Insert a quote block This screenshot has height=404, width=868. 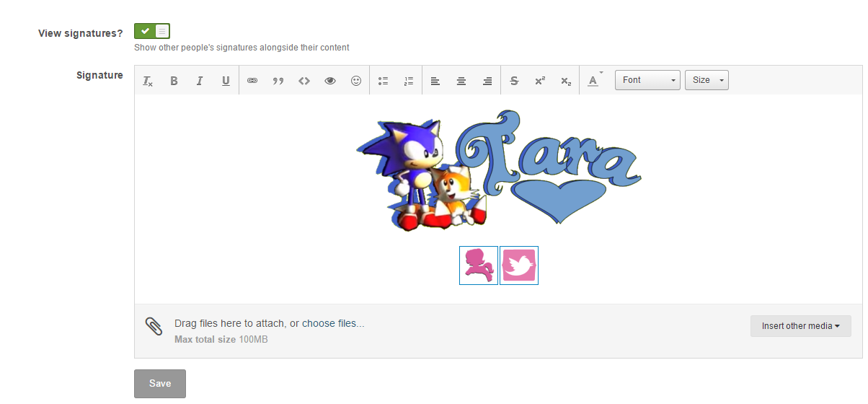(278, 81)
